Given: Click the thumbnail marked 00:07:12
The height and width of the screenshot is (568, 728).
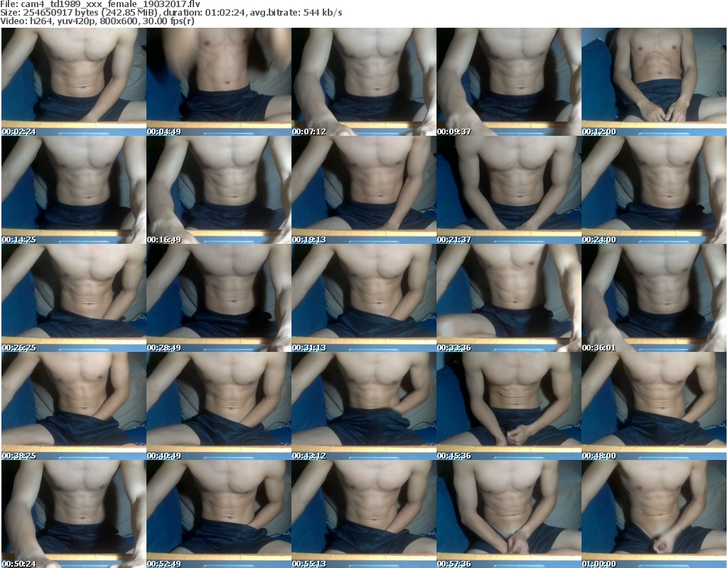Looking at the screenshot, I should click(363, 82).
